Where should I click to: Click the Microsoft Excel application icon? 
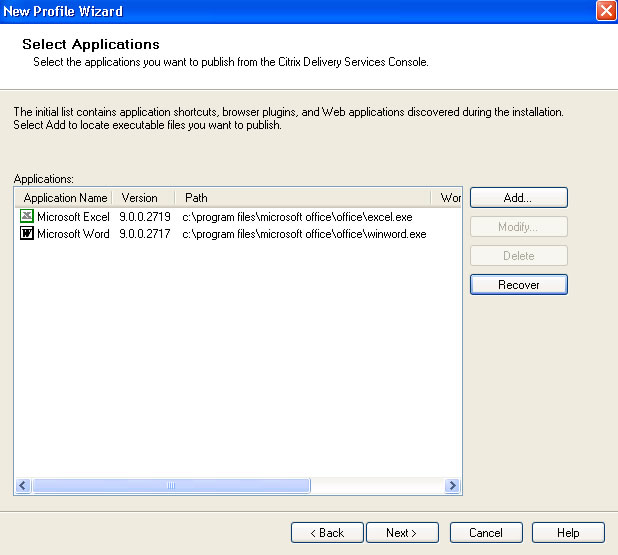pos(27,216)
